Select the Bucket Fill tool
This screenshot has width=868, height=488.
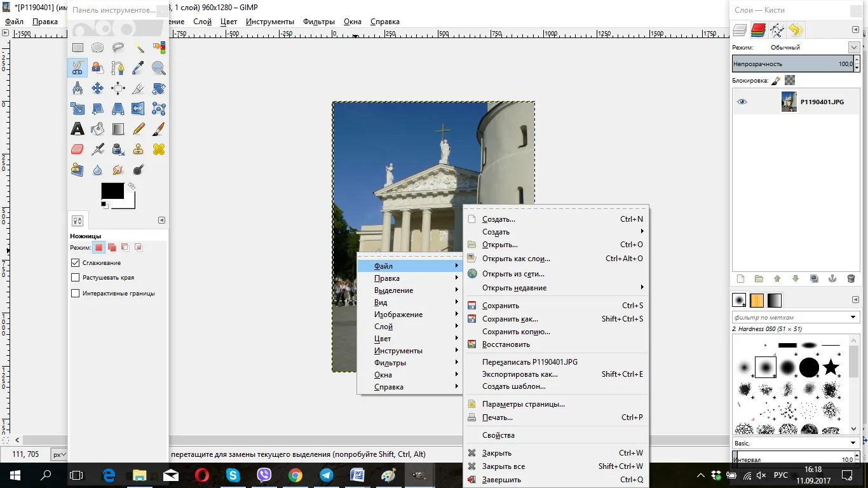coord(98,129)
